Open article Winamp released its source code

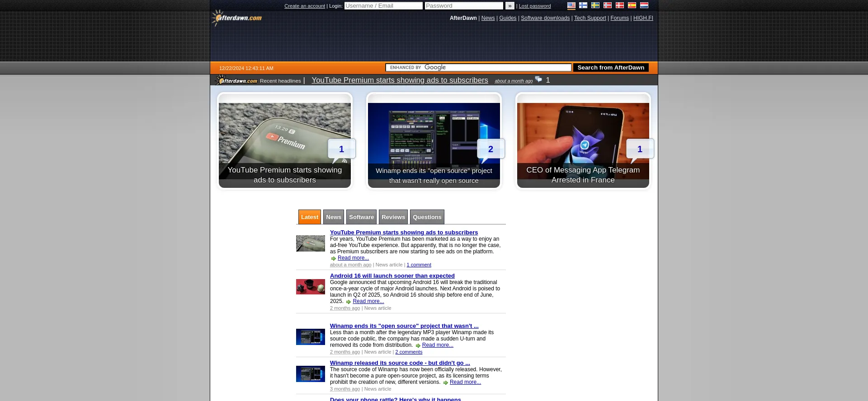click(x=400, y=363)
